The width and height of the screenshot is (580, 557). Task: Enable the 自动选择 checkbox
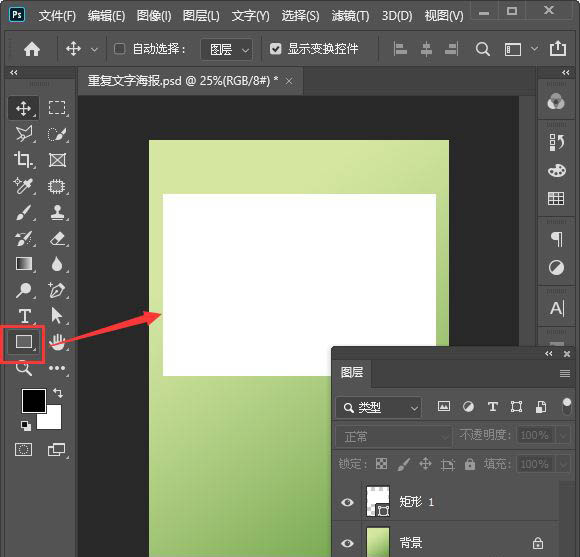pyautogui.click(x=119, y=49)
